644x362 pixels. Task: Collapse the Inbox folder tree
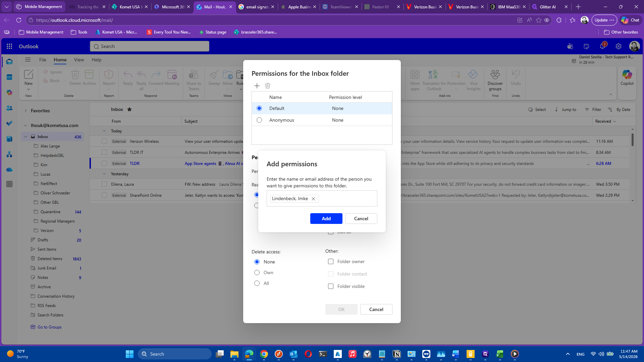click(x=25, y=137)
